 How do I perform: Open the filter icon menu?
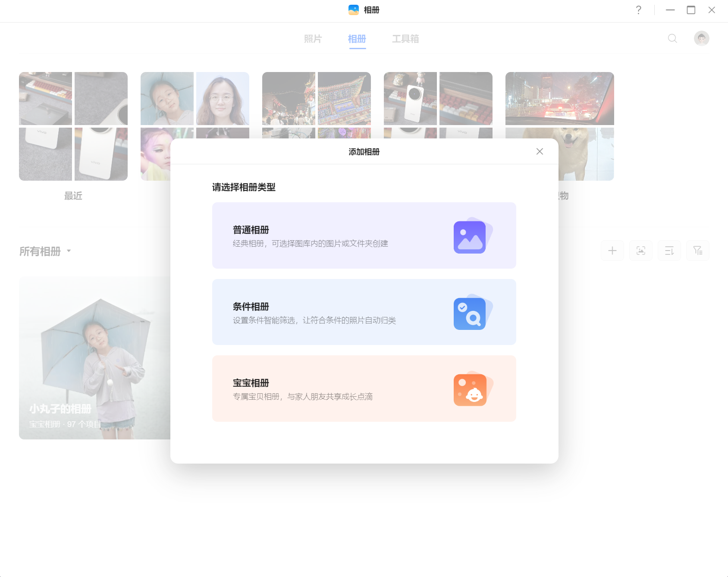click(698, 251)
